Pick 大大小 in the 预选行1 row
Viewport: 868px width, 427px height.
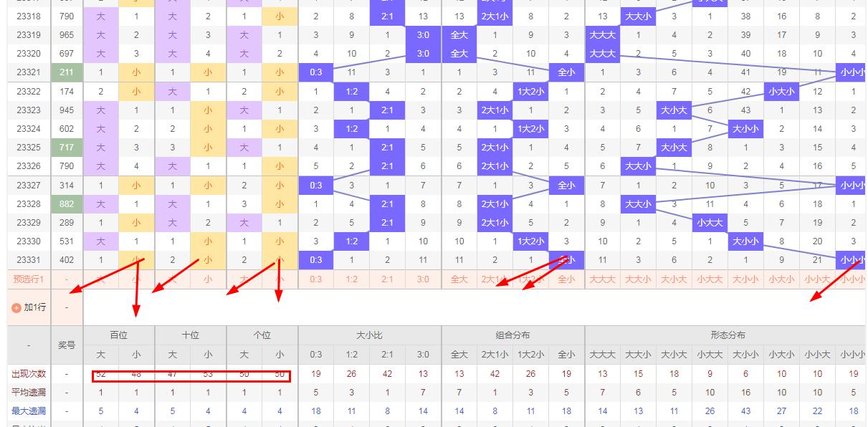click(x=638, y=279)
